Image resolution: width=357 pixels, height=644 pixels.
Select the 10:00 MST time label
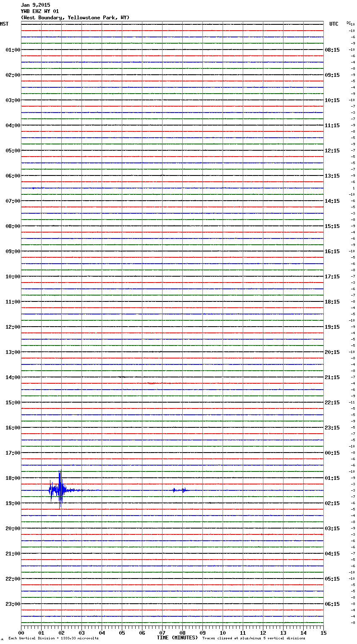(x=13, y=277)
